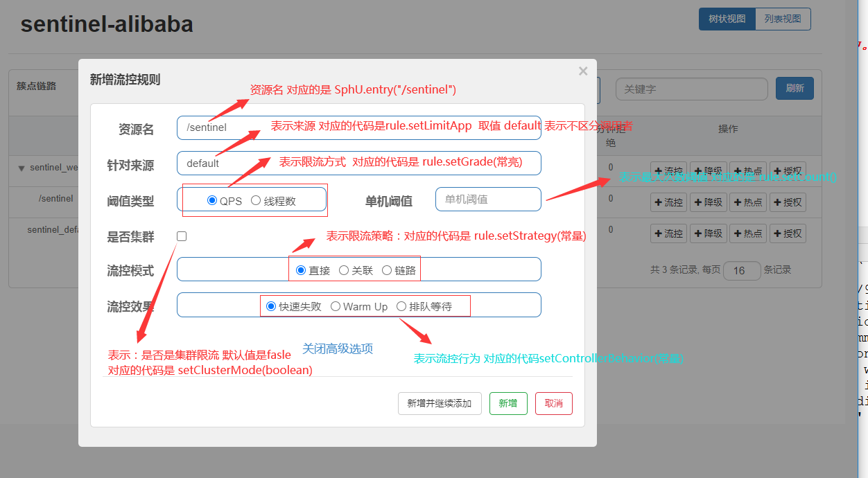Click the blue 刷新 button
This screenshot has height=478, width=868.
(795, 88)
